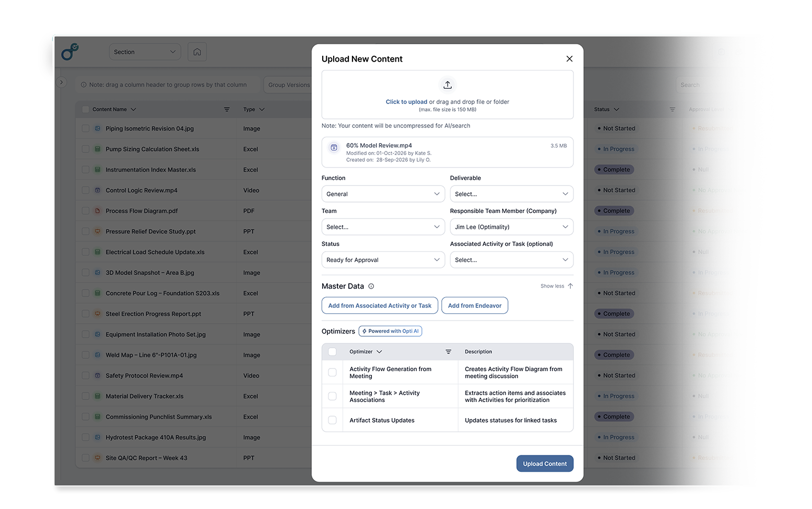This screenshot has width=812, height=509.
Task: Click the upload arrow icon in drop zone
Action: 448,85
